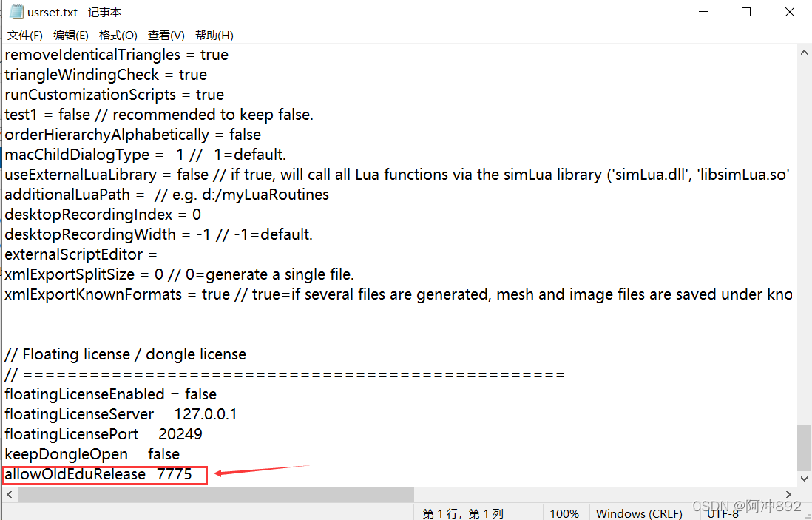The image size is (812, 520).
Task: Click the horizontal scrollbar thumb
Action: tap(216, 495)
